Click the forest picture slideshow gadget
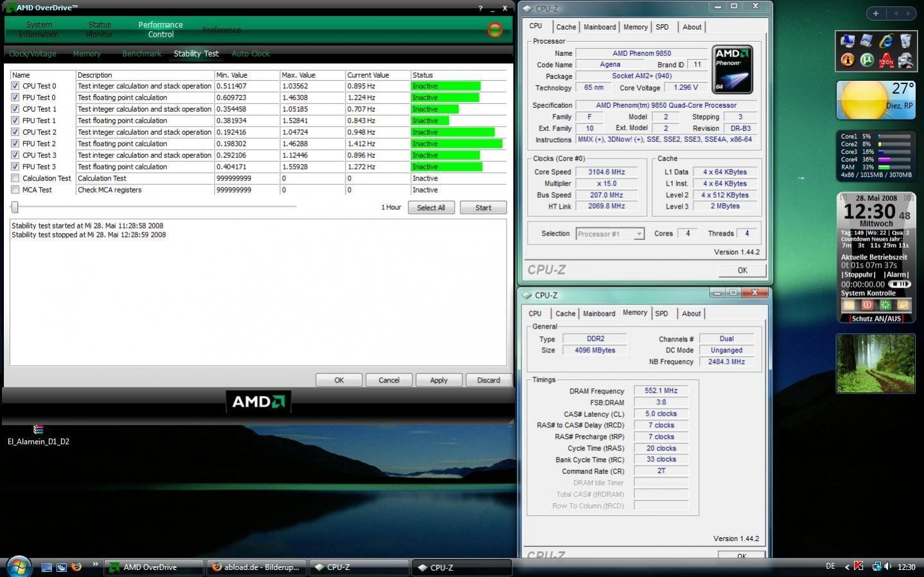This screenshot has width=924, height=577. 876,363
